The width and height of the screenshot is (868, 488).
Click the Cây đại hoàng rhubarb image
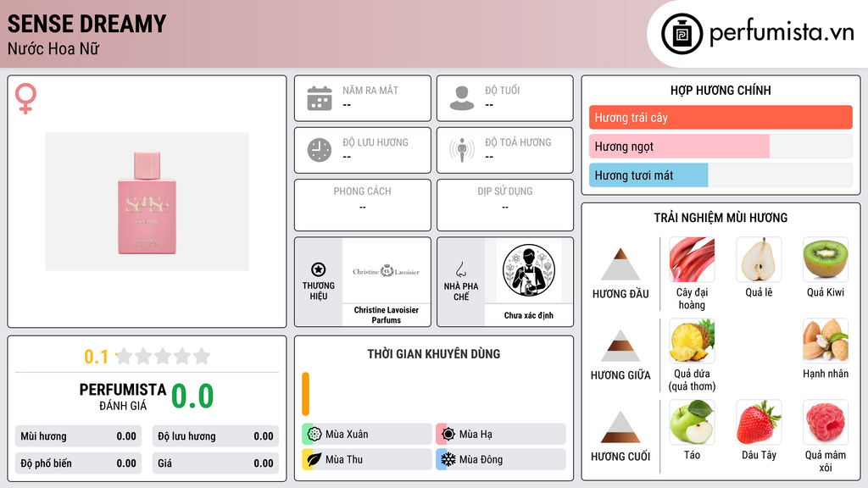coord(692,259)
